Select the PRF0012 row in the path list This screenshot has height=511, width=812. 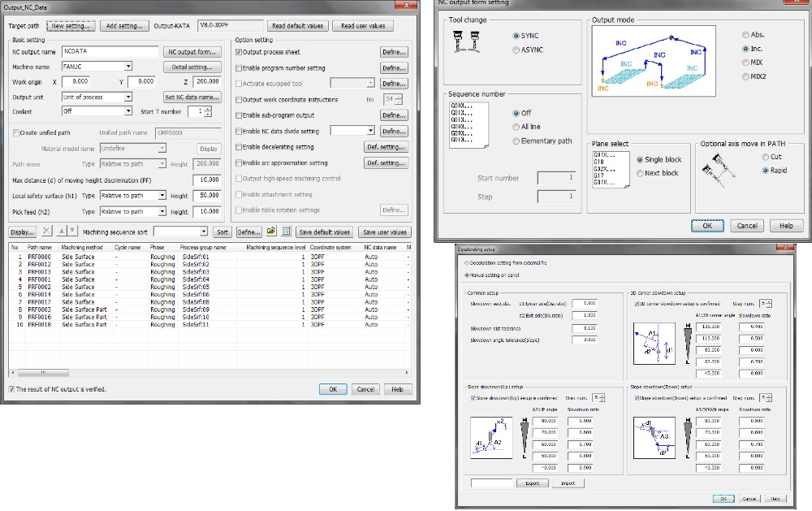point(39,264)
